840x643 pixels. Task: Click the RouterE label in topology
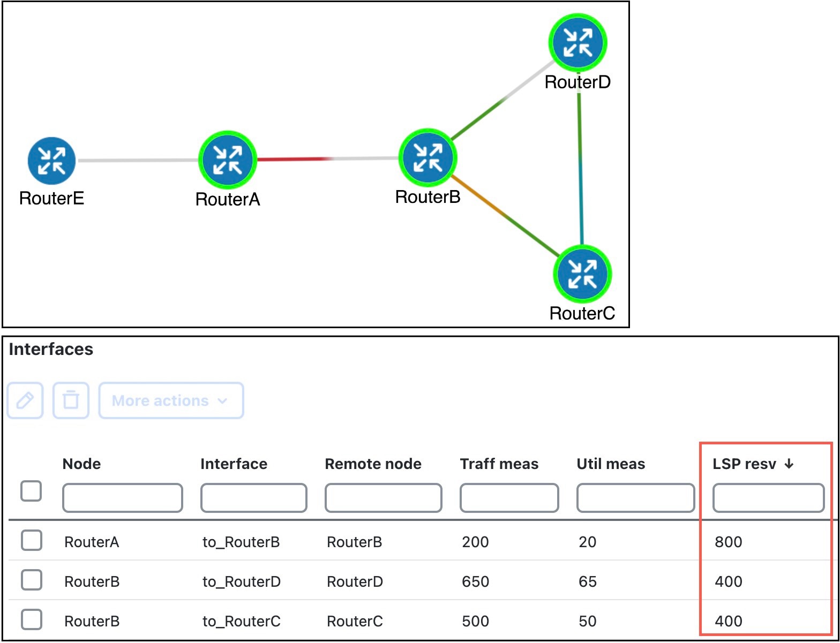pos(51,198)
